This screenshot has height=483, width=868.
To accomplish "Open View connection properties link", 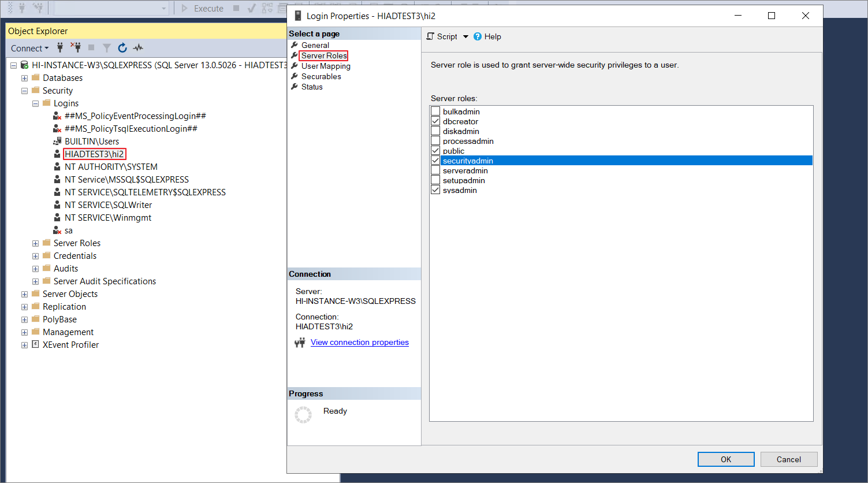I will 359,343.
